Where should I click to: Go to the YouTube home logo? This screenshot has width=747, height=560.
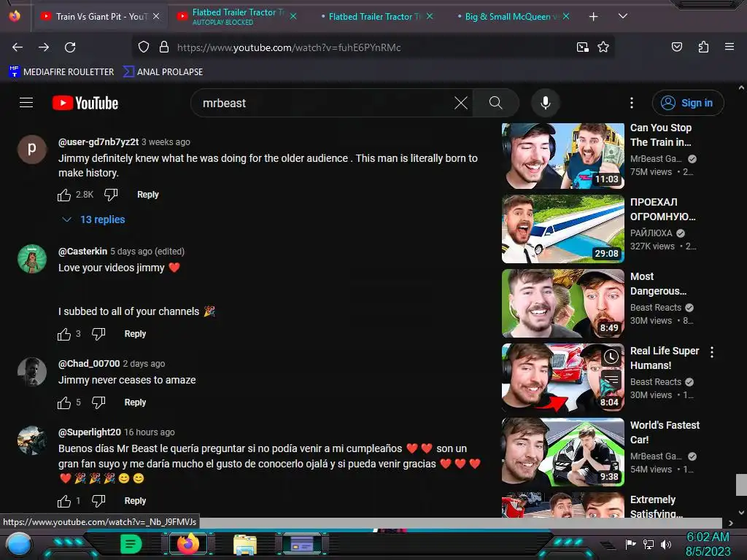pyautogui.click(x=85, y=103)
